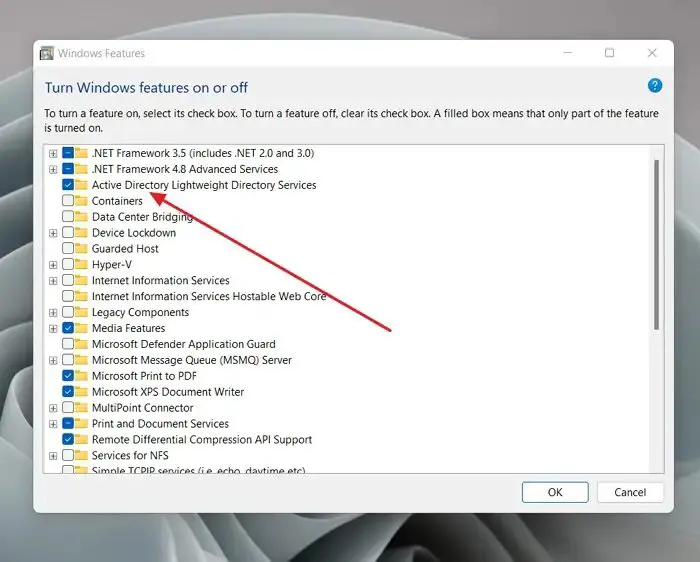
Task: Expand .NET Framework 4.8 Advanced Services
Action: (53, 170)
